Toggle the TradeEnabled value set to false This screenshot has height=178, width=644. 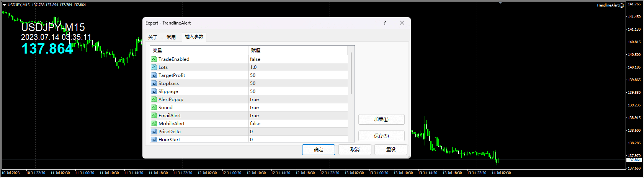click(255, 59)
